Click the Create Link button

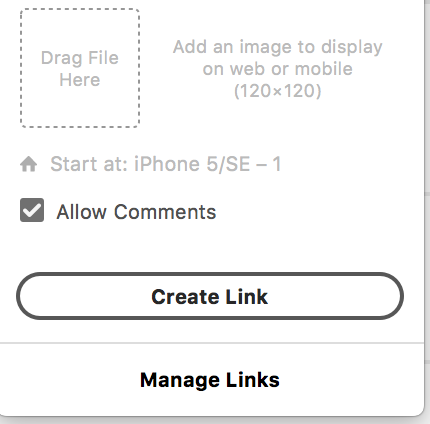tap(210, 296)
